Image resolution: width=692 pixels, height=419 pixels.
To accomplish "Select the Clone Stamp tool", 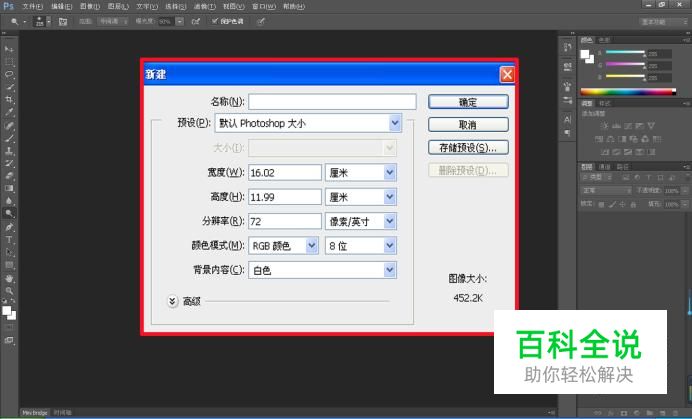I will [x=9, y=151].
